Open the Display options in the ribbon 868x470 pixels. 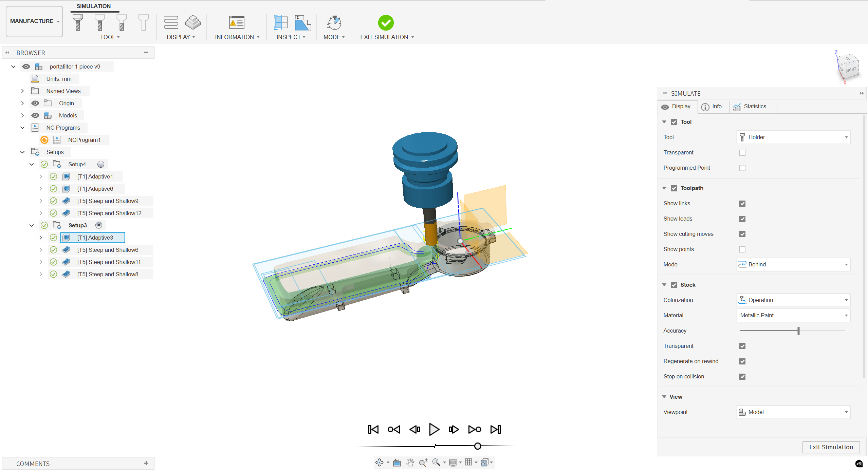click(x=181, y=37)
